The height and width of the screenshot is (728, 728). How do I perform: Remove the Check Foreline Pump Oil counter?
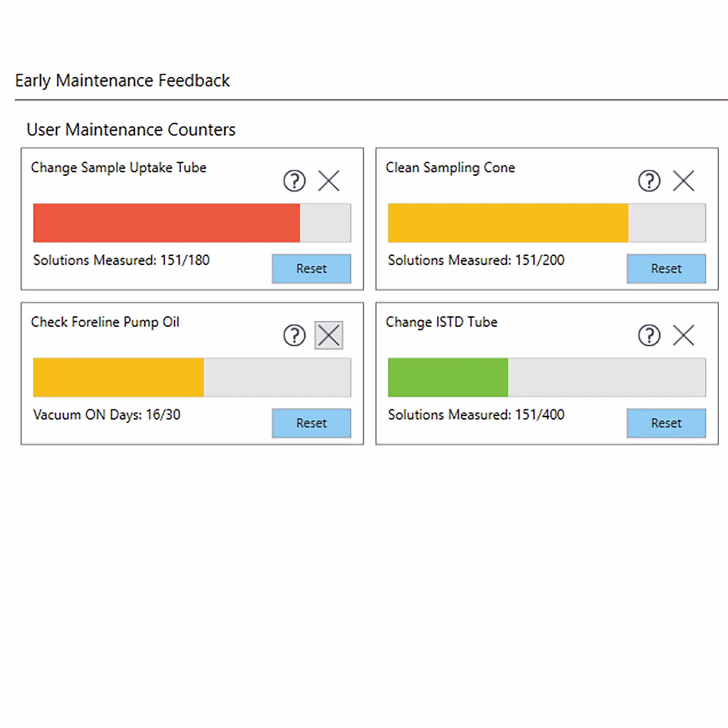(329, 335)
